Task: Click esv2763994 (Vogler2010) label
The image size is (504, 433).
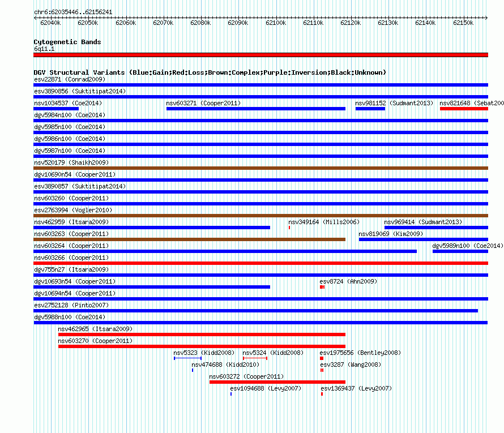Action: click(x=73, y=210)
